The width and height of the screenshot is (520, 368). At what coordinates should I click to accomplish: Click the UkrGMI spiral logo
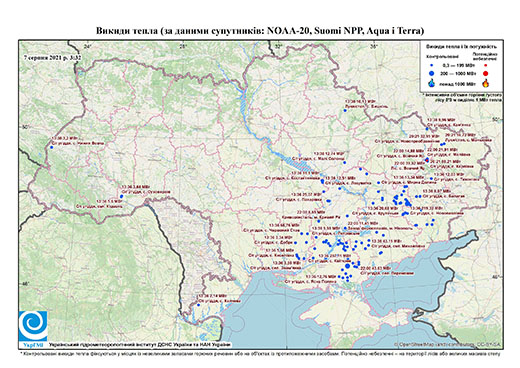[x=33, y=326]
